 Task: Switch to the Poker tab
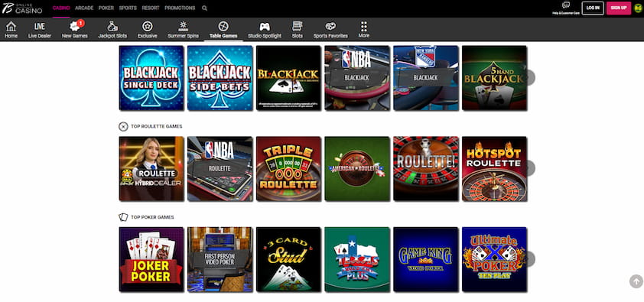point(106,8)
